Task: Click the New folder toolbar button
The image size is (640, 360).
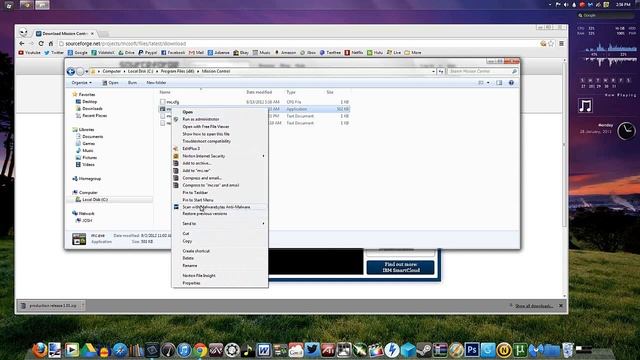Action: (156, 82)
